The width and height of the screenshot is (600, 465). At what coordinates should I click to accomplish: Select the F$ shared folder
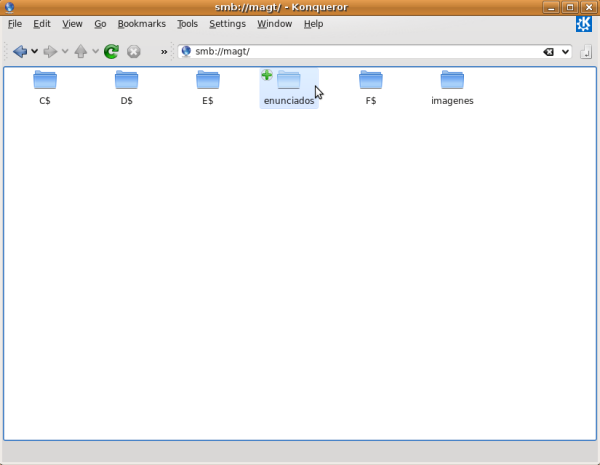point(371,84)
